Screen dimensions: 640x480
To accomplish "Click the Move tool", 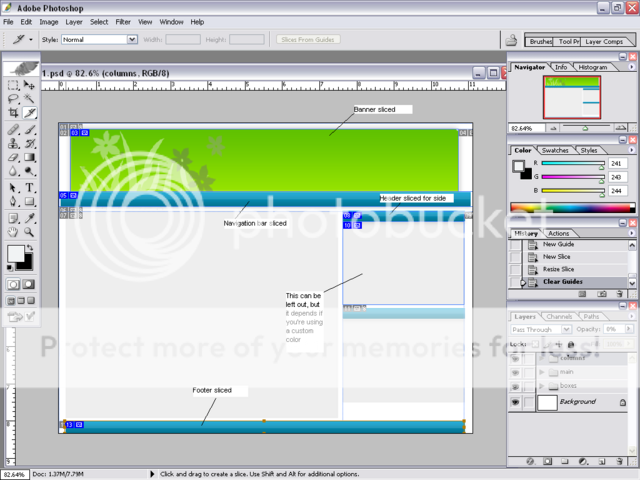I will pyautogui.click(x=30, y=86).
